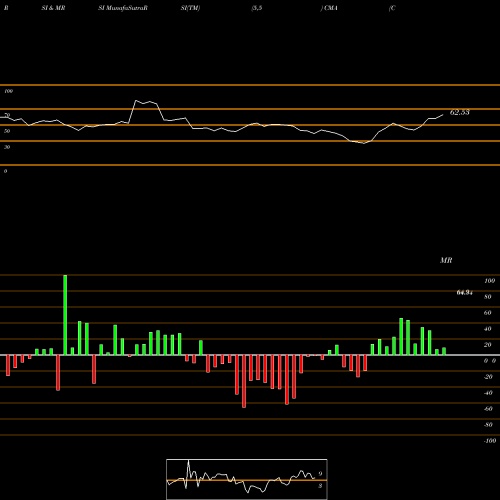The height and width of the screenshot is (500, 500).
Task: Click the 8 label in mini chart
Action: click(320, 486)
